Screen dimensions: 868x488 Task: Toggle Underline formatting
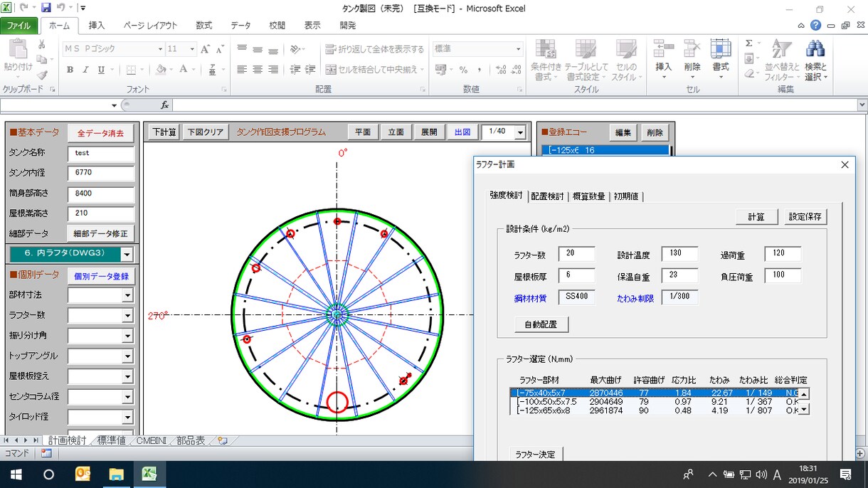click(101, 70)
